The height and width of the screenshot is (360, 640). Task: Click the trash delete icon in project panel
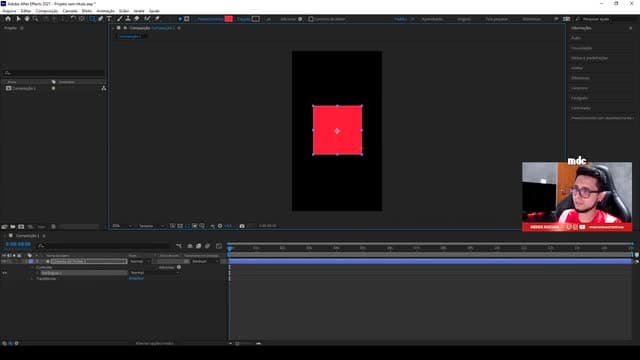(x=53, y=227)
